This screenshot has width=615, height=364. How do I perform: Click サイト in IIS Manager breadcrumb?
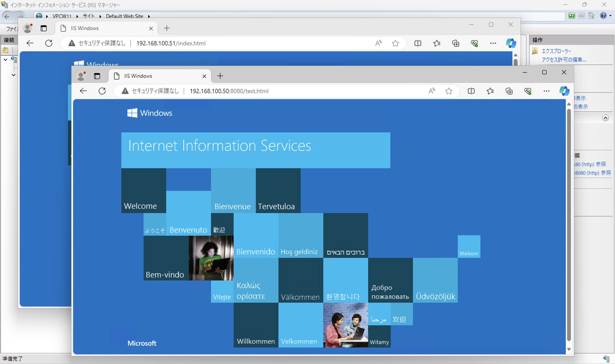[x=89, y=16]
